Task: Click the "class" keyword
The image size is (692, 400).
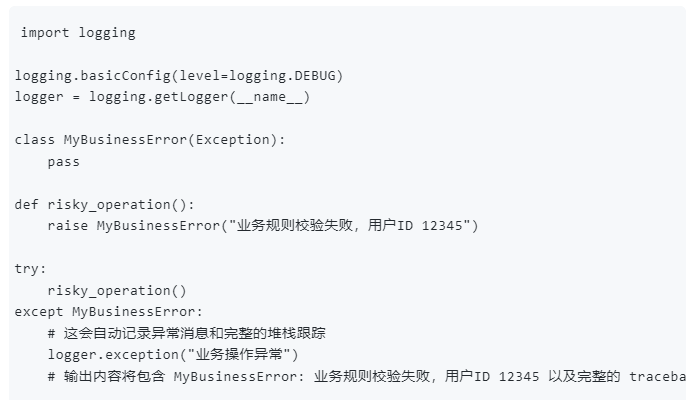Action: (x=35, y=140)
